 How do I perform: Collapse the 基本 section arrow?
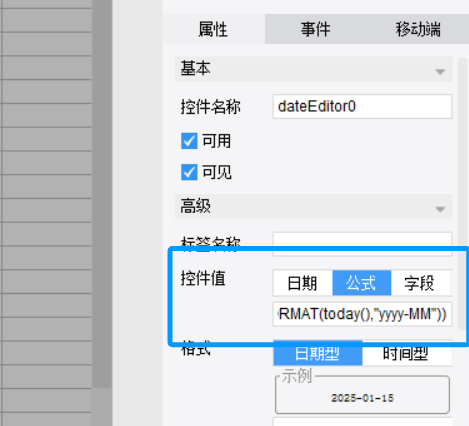coord(440,72)
